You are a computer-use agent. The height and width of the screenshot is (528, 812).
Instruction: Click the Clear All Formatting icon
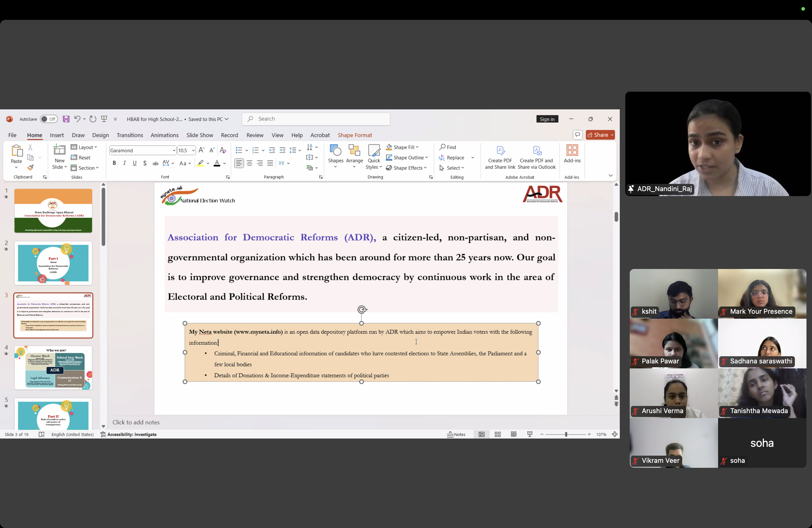click(223, 150)
